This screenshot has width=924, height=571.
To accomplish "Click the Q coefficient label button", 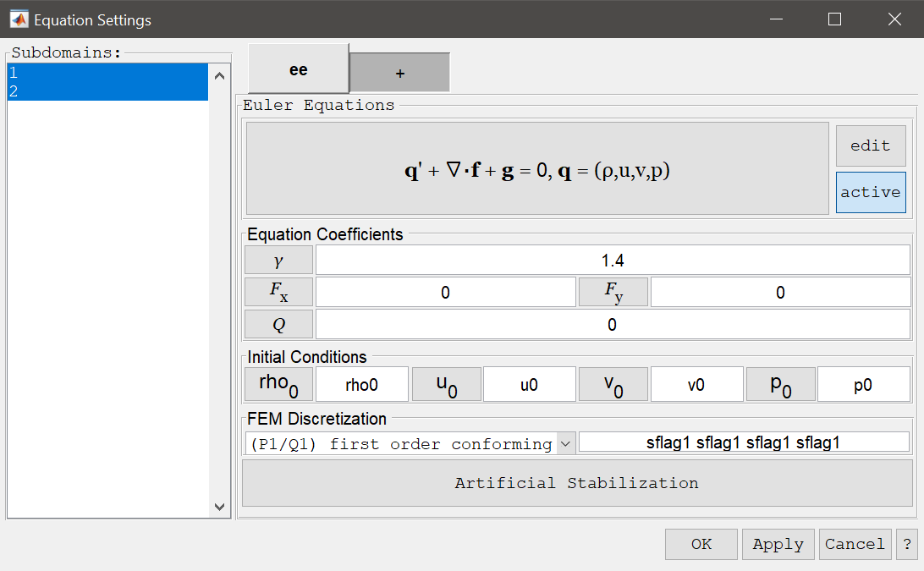I will click(278, 324).
